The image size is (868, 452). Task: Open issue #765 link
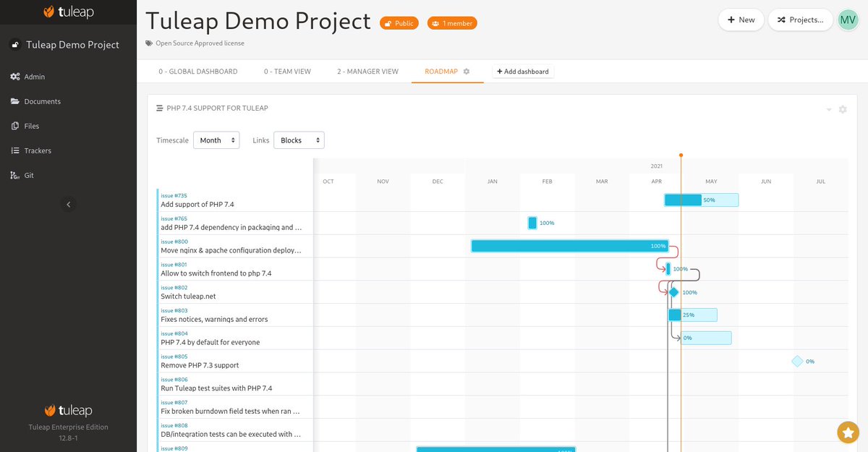click(x=174, y=218)
